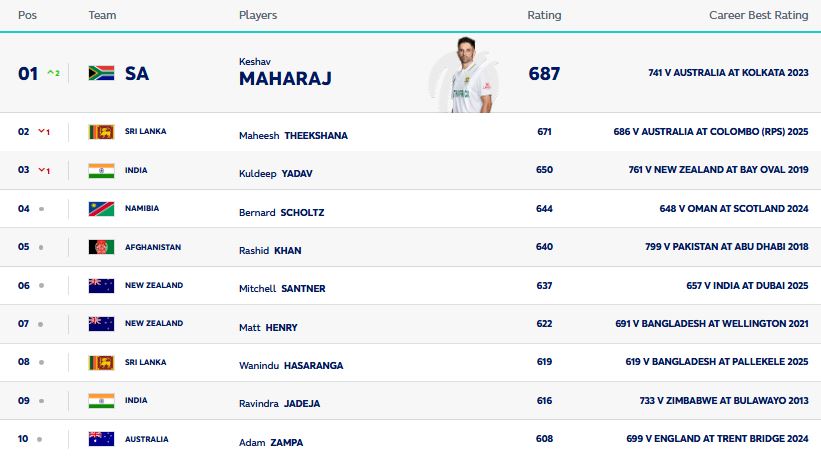Click the Rating column header
Viewport: 821px width, 456px height.
tap(544, 15)
